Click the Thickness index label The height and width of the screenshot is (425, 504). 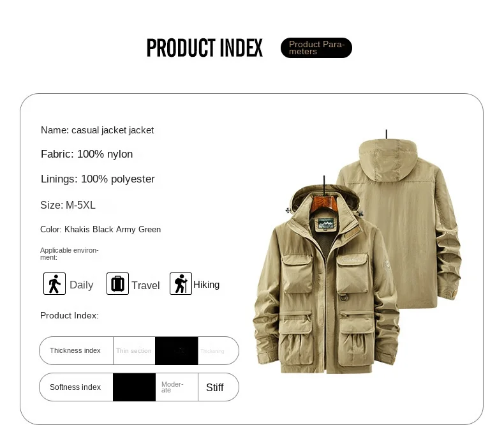pyautogui.click(x=75, y=350)
